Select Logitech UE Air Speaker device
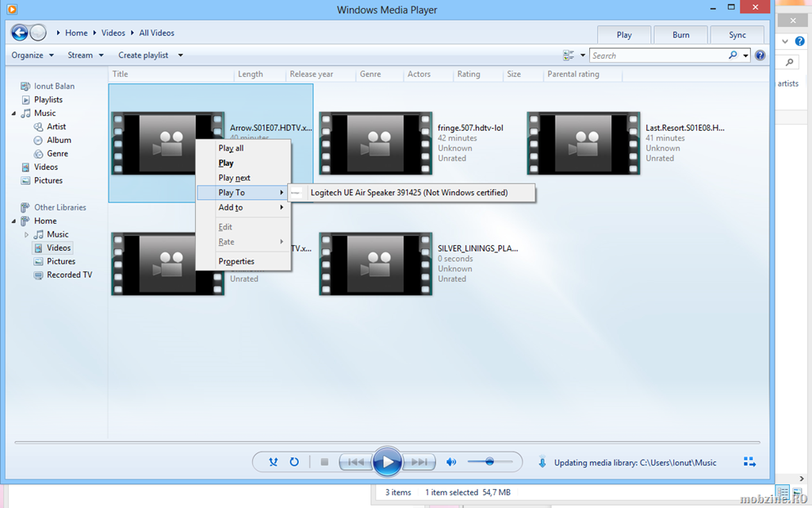Screen dimensions: 812x508 pyautogui.click(x=412, y=192)
